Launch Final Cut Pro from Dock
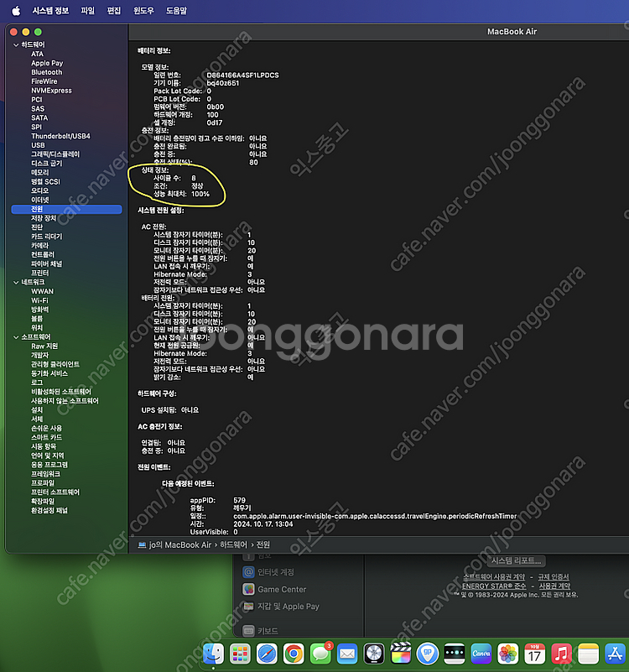 [x=401, y=654]
